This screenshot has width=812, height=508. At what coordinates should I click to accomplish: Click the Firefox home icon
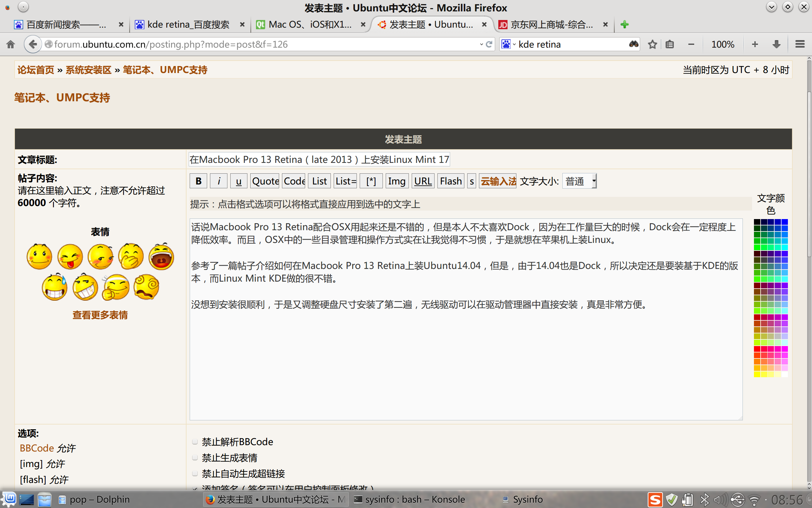coord(10,44)
